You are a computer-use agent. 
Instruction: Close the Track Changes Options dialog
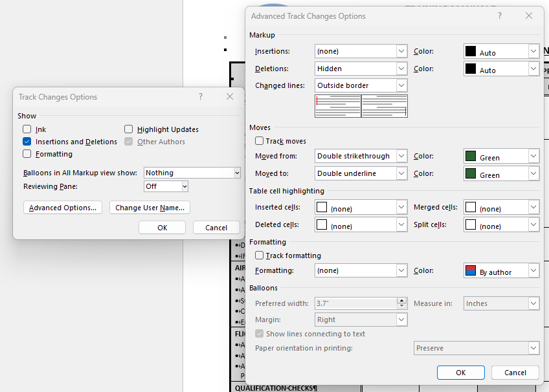(230, 96)
